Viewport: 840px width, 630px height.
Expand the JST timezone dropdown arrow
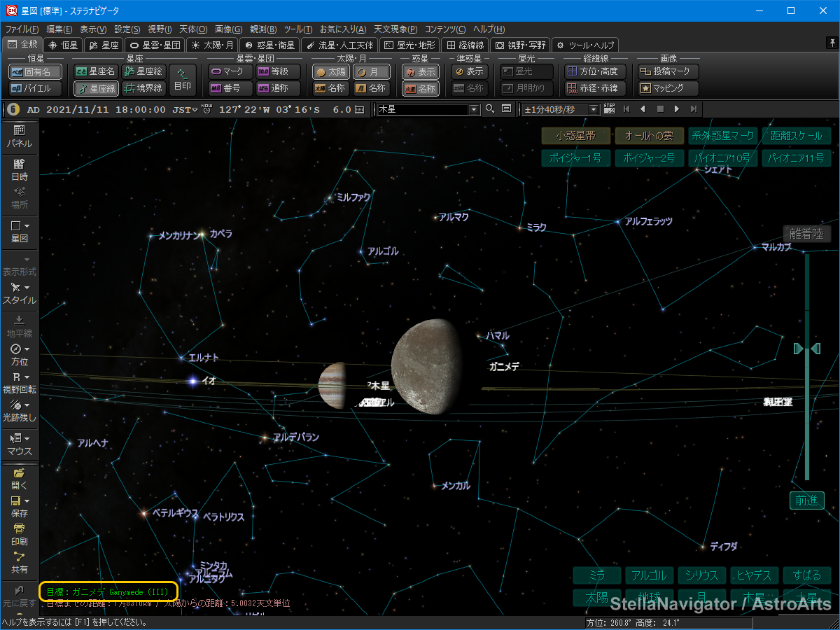[196, 110]
